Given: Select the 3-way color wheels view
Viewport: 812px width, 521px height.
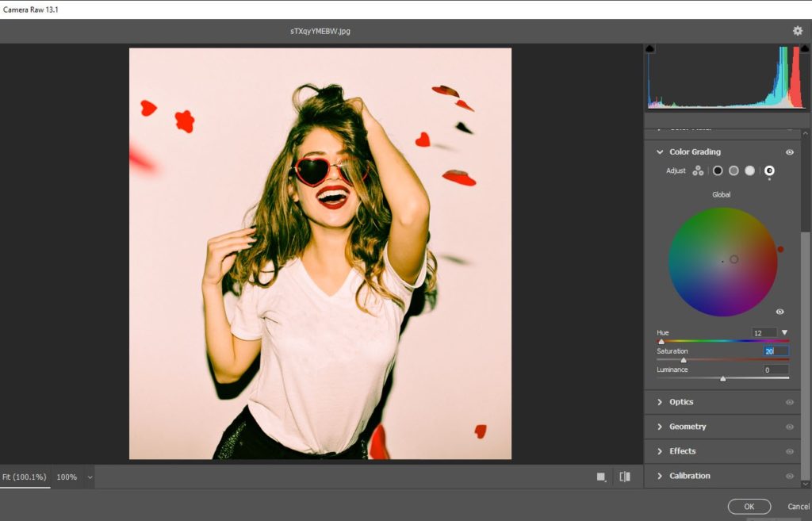Looking at the screenshot, I should pyautogui.click(x=698, y=170).
